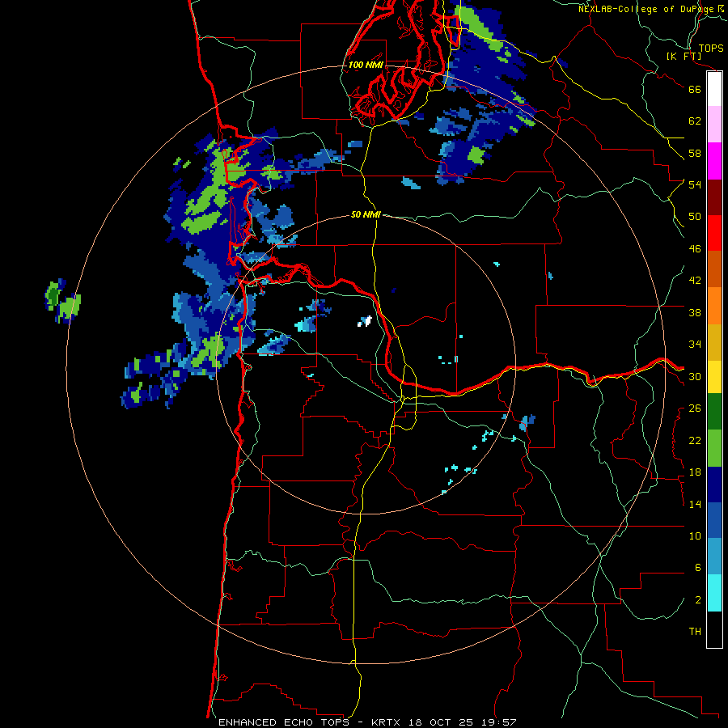Click the "66" legend value
728x728 pixels.
tap(695, 89)
